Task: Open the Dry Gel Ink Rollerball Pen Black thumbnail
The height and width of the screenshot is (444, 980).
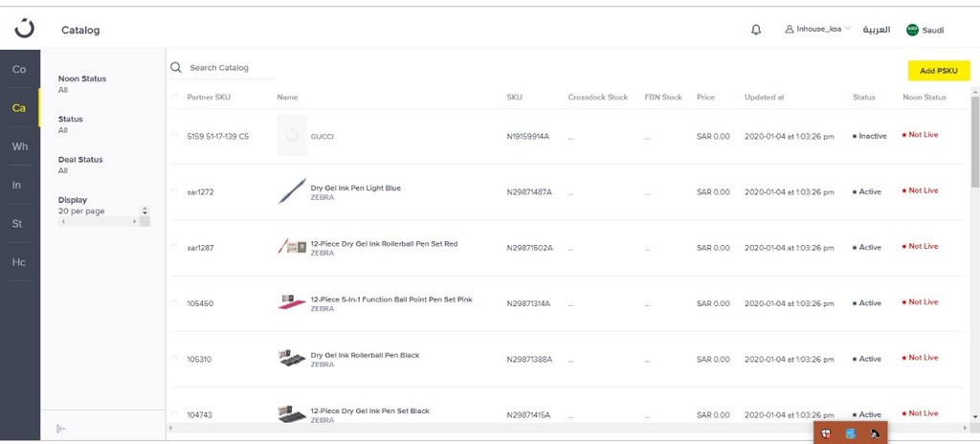Action: [x=292, y=358]
